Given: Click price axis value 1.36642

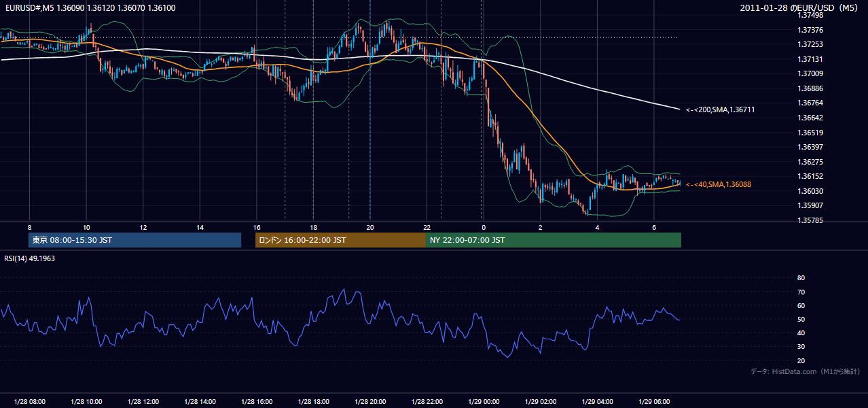Looking at the screenshot, I should [810, 118].
